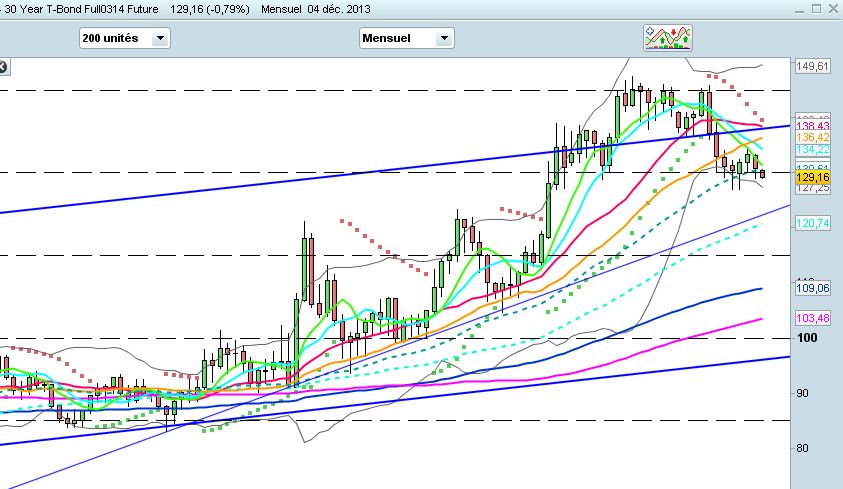Expand the "Mensuel" timeframe dropdown
Viewport: 843px width, 489px height.
(406, 38)
